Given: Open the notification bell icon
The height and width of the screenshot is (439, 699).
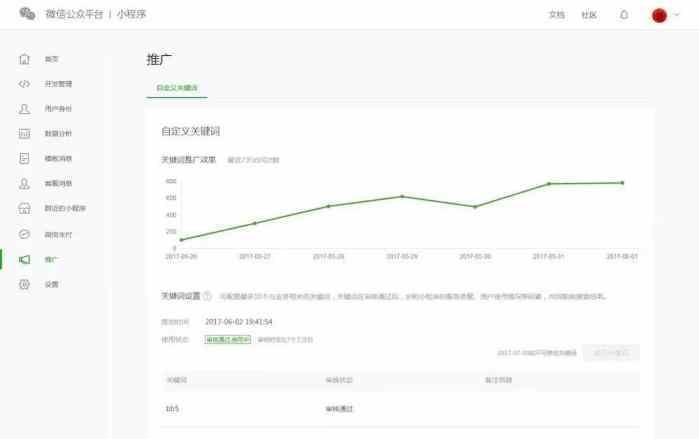Looking at the screenshot, I should [x=624, y=15].
